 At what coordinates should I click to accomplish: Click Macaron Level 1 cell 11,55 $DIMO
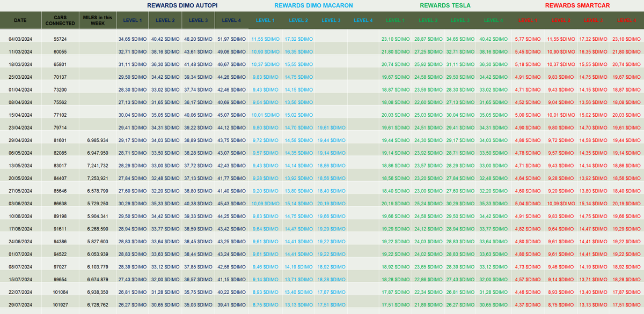point(265,39)
